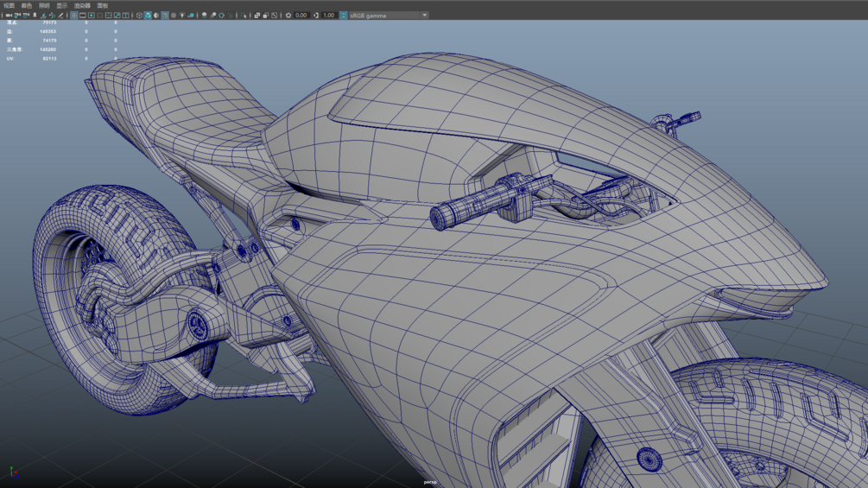The width and height of the screenshot is (868, 488).
Task: Click the X-Ray Active Components icon
Action: (x=266, y=16)
